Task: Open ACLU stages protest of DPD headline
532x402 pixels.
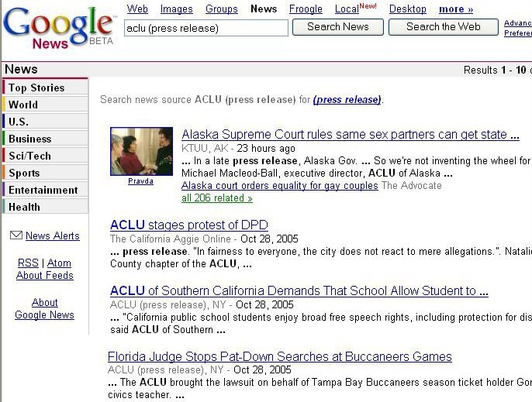Action: (x=189, y=225)
